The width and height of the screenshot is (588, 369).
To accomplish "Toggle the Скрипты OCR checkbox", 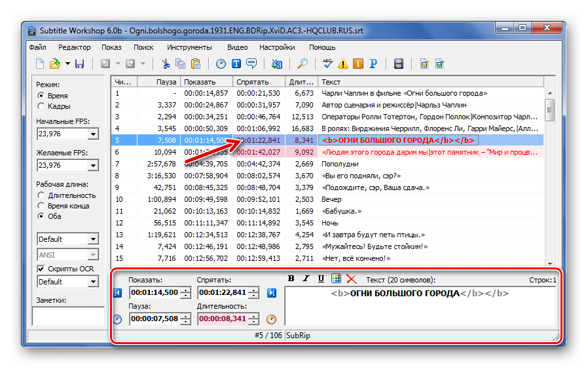I will 41,269.
